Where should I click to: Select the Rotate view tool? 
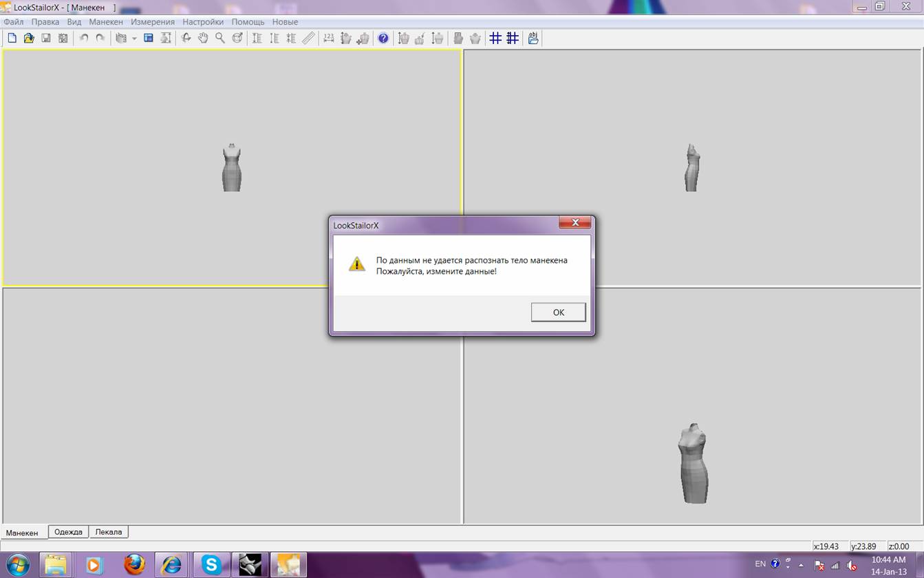coord(186,39)
